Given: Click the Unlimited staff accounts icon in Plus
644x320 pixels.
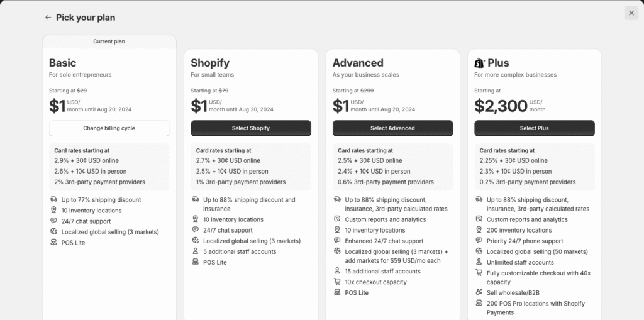Looking at the screenshot, I should (479, 262).
